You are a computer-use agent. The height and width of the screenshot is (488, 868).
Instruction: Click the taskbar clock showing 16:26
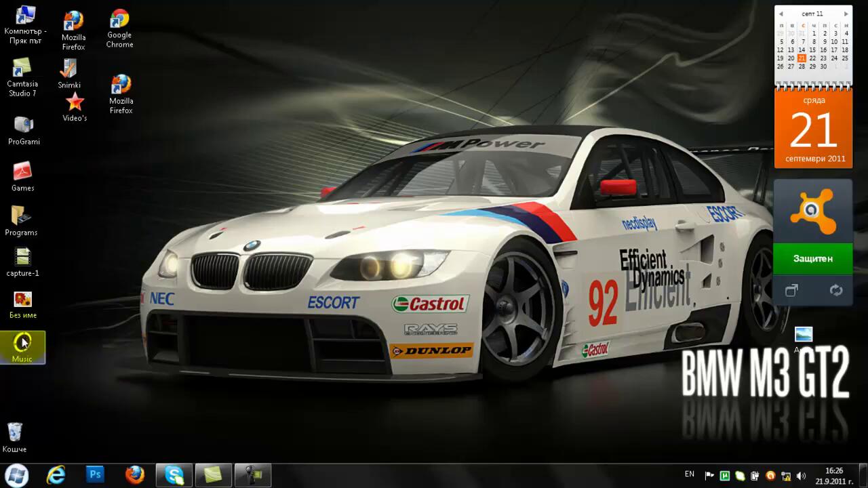[x=834, y=476]
